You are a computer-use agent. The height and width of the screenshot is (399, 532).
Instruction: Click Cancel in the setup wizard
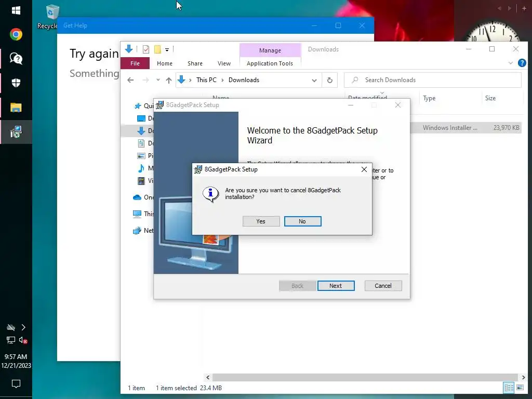tap(383, 286)
